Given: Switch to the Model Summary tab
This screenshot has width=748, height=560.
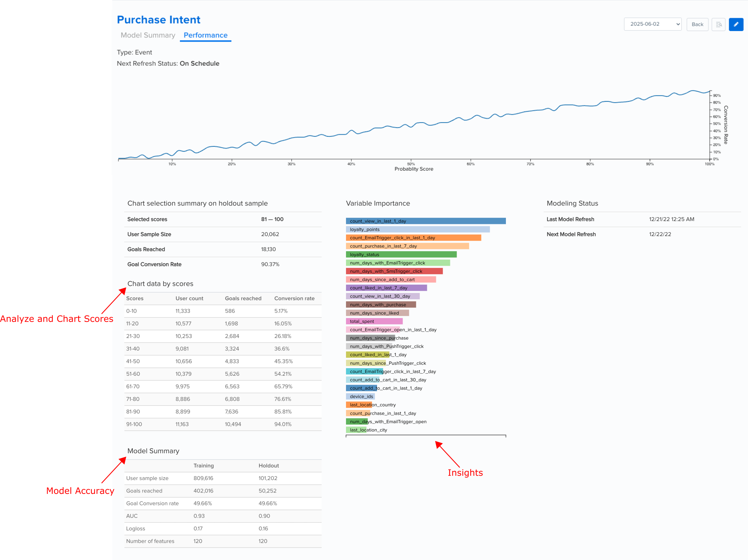Looking at the screenshot, I should 148,35.
